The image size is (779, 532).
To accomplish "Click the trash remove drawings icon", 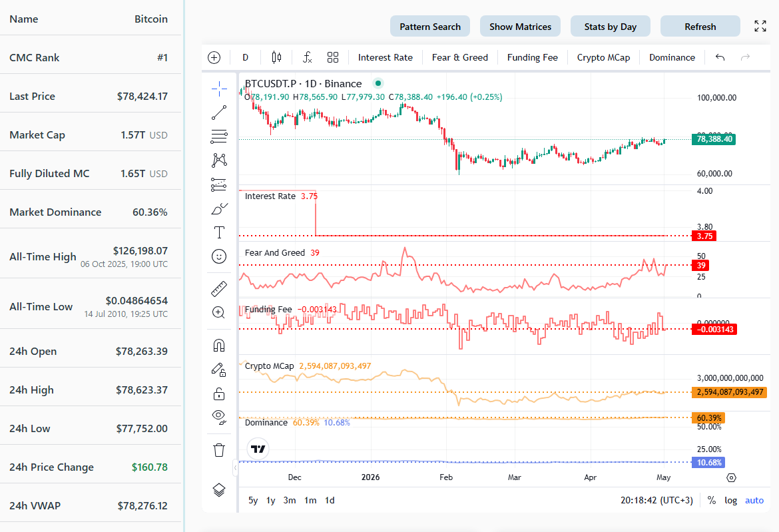I will pyautogui.click(x=219, y=450).
